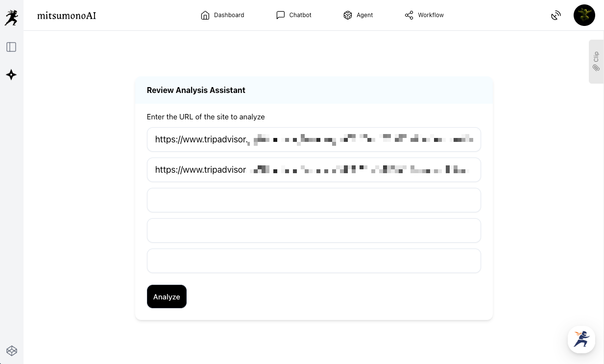Click the sparkle star sidebar icon

[x=11, y=75]
